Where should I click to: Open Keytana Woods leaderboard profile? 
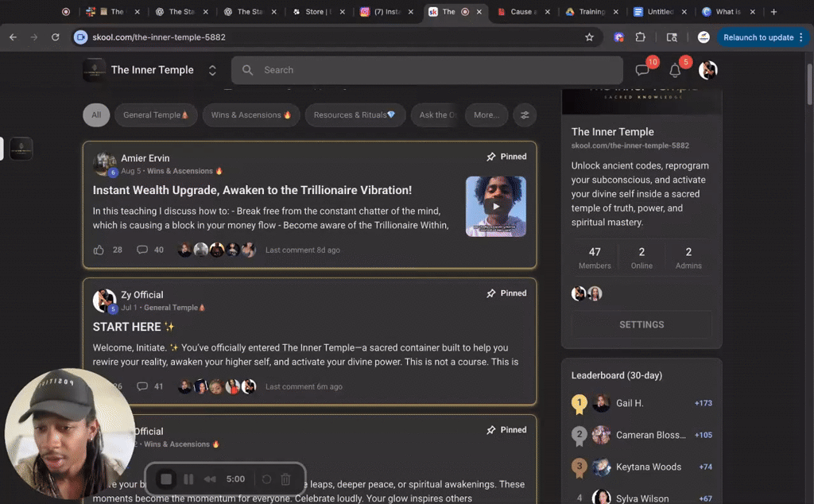(x=649, y=467)
